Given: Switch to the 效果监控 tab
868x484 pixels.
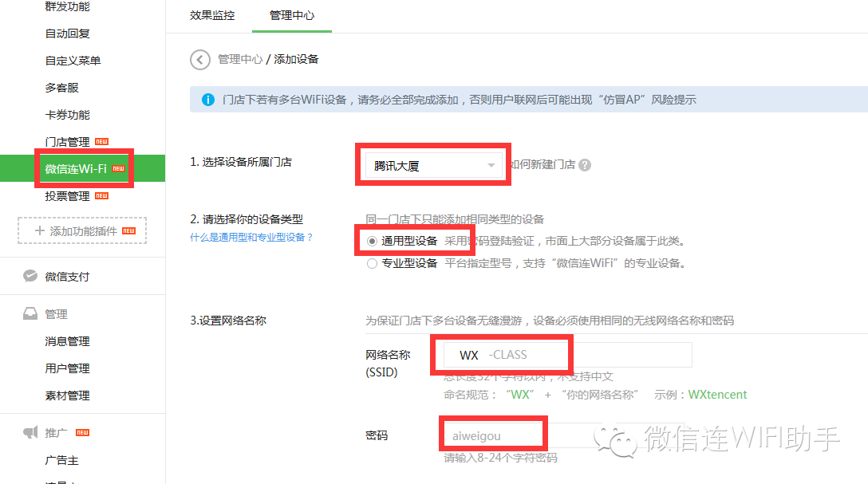Looking at the screenshot, I should click(212, 15).
